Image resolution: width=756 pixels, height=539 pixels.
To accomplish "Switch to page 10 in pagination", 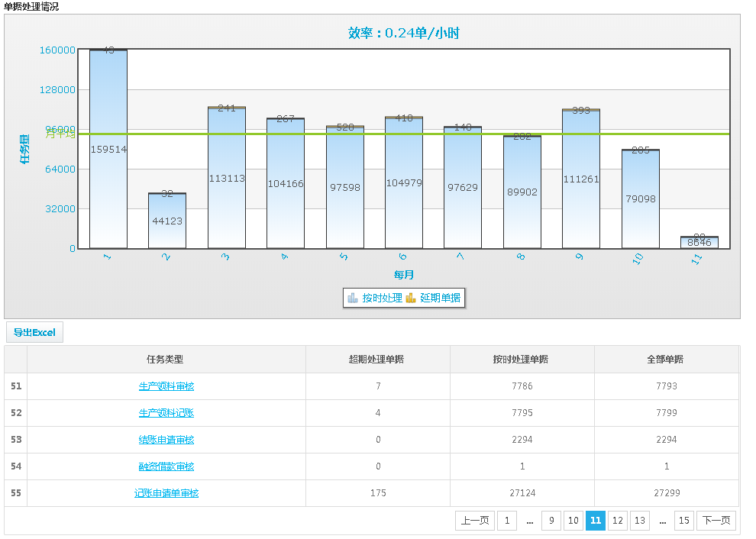I will [x=573, y=521].
